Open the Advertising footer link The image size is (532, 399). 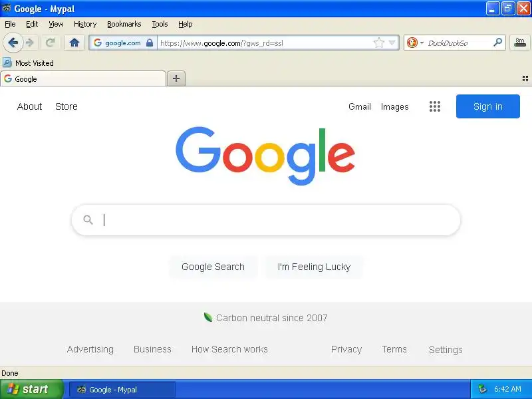tap(90, 349)
